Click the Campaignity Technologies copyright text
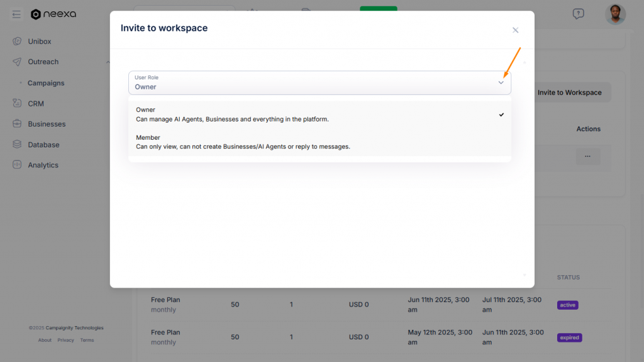 [x=74, y=328]
